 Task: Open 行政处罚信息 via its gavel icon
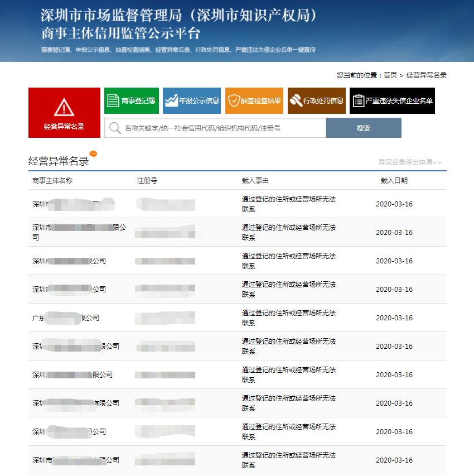pos(297,100)
